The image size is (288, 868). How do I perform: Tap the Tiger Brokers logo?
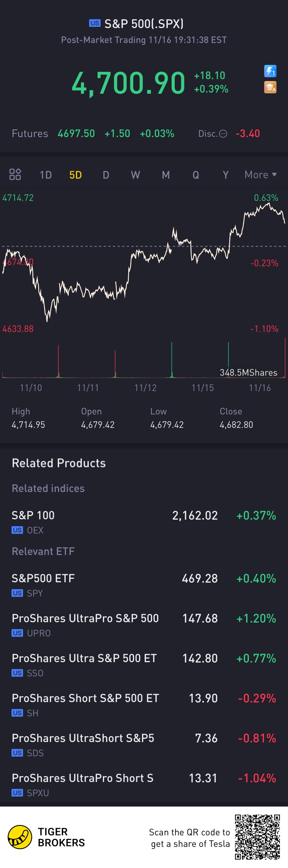(20, 837)
